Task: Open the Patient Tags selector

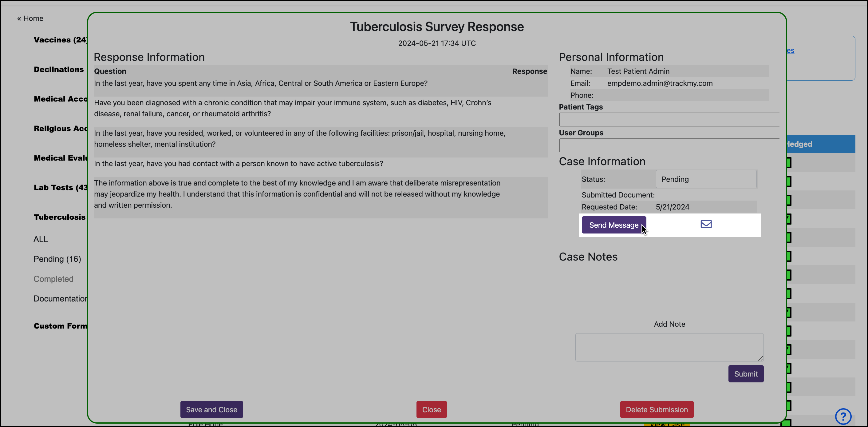Action: [669, 119]
